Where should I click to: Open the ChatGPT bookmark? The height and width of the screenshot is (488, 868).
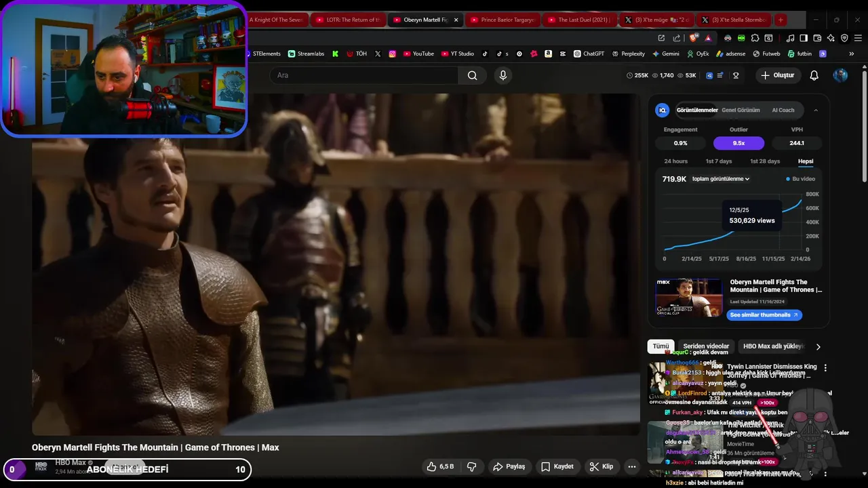click(589, 54)
